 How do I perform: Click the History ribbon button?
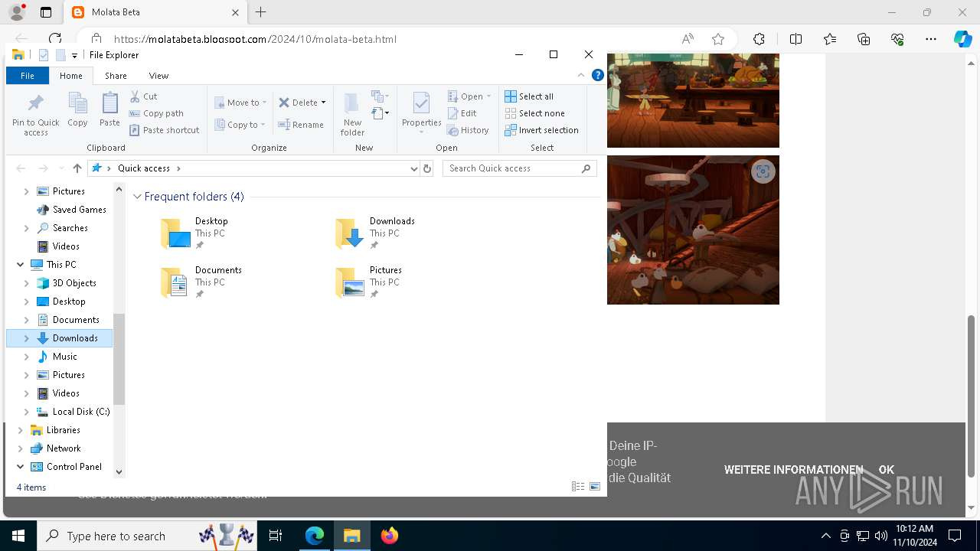coord(468,130)
